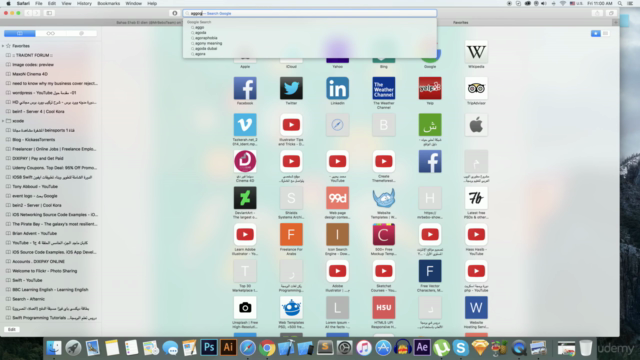Image resolution: width=640 pixels, height=360 pixels.
Task: Open the LinkedIn favorite tile
Action: point(337,88)
